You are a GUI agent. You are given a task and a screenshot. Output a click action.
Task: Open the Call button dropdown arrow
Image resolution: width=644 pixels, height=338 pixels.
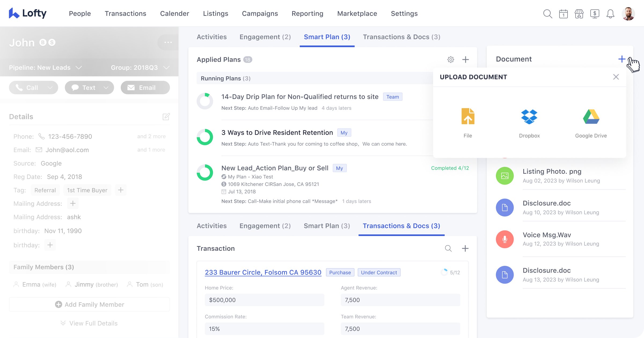[50, 88]
